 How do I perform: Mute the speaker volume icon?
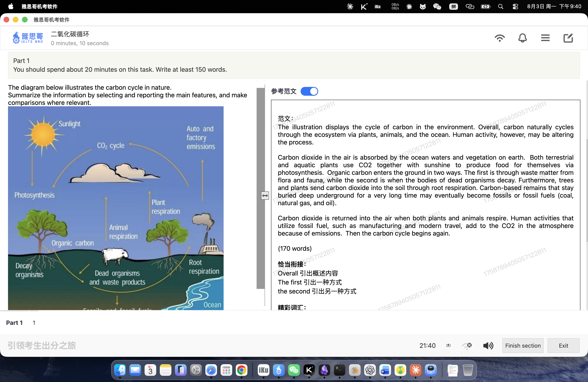[x=488, y=345]
